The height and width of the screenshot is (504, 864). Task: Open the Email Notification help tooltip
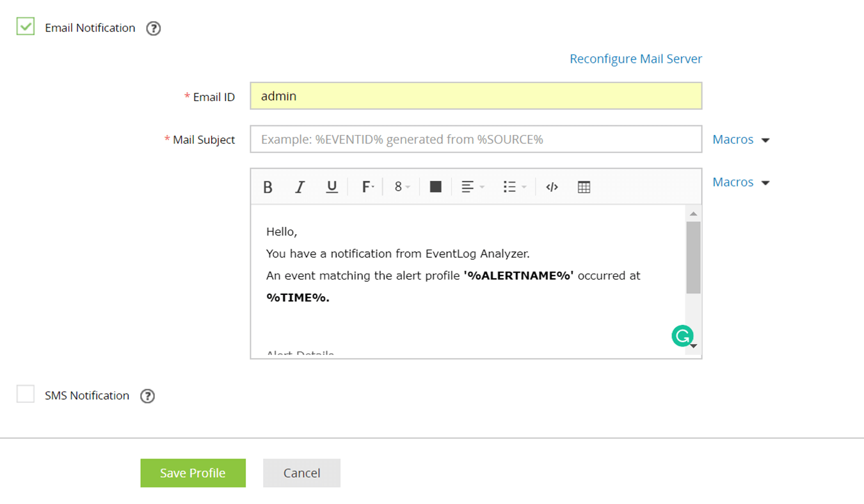pos(153,28)
